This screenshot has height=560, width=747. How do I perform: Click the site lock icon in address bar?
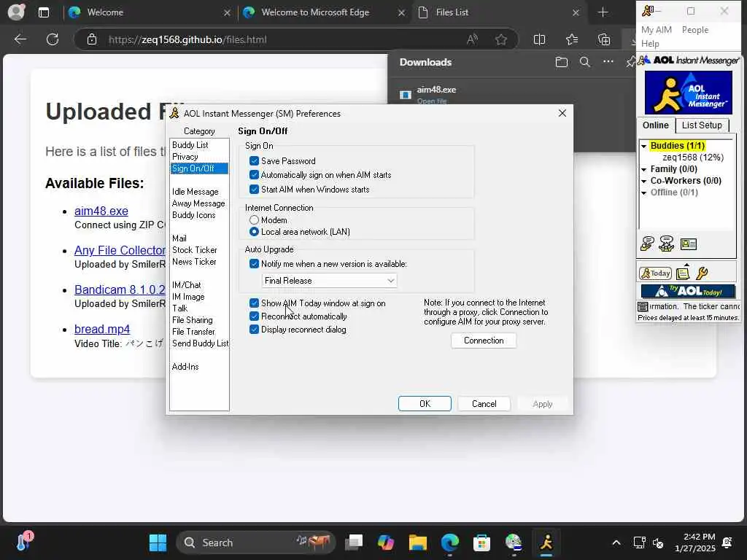[x=92, y=39]
